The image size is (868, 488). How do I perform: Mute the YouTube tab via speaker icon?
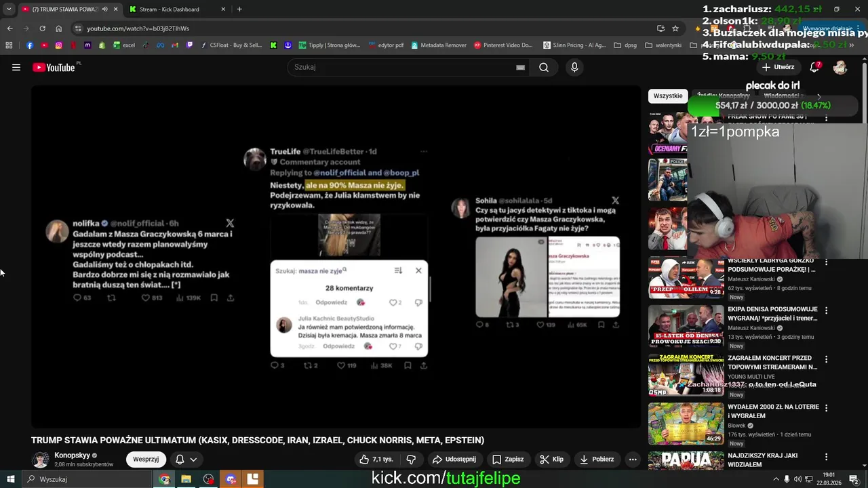coord(104,9)
